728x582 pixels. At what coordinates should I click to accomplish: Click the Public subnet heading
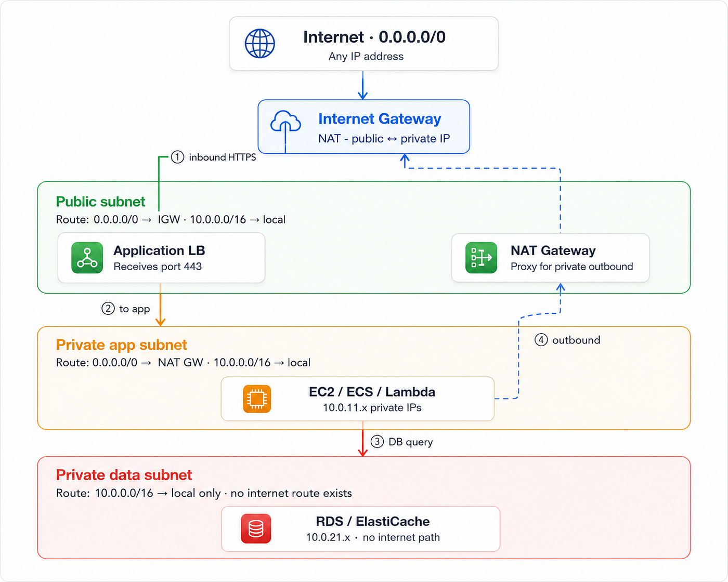point(100,202)
